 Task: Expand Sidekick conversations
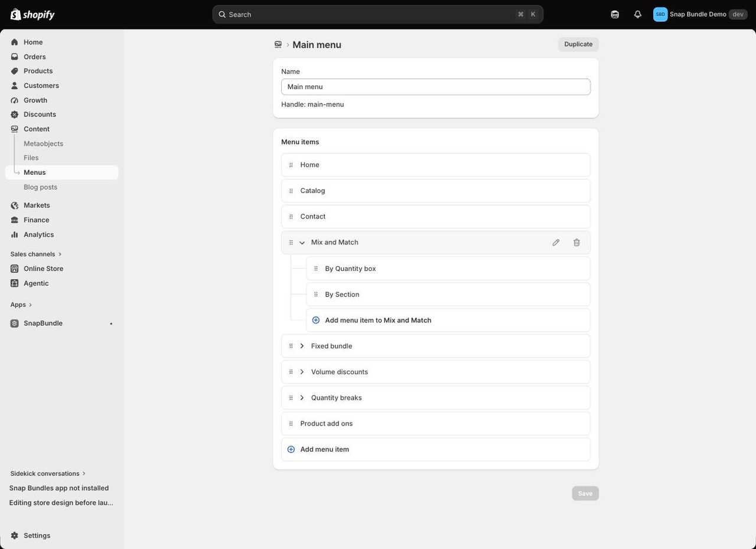pyautogui.click(x=48, y=473)
